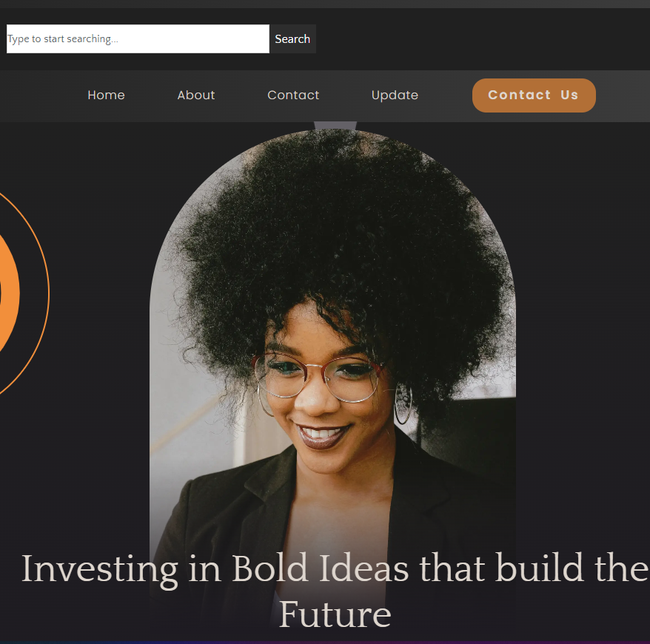Screen dimensions: 650x644
Task: Focus the 'Type to start searching' field
Action: click(x=138, y=39)
